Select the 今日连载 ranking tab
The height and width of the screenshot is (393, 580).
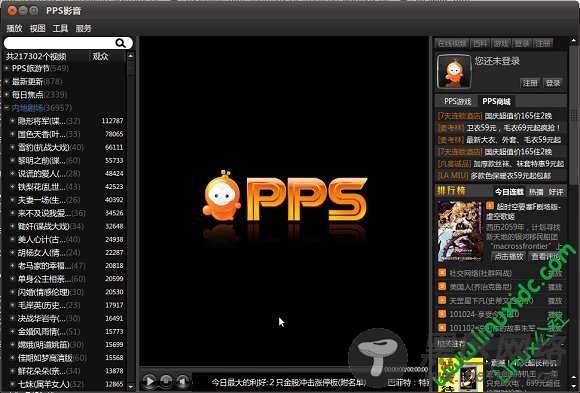click(509, 192)
